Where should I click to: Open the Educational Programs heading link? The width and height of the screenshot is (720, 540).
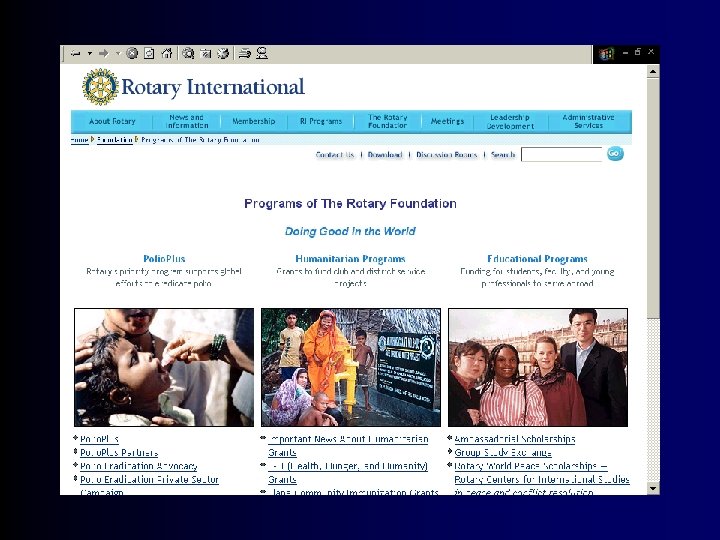pos(537,259)
